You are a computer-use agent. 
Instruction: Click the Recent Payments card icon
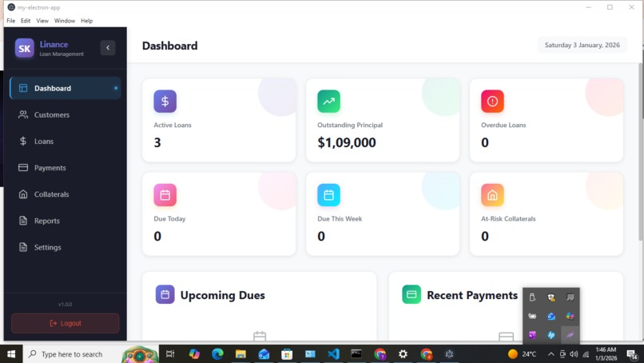point(411,295)
